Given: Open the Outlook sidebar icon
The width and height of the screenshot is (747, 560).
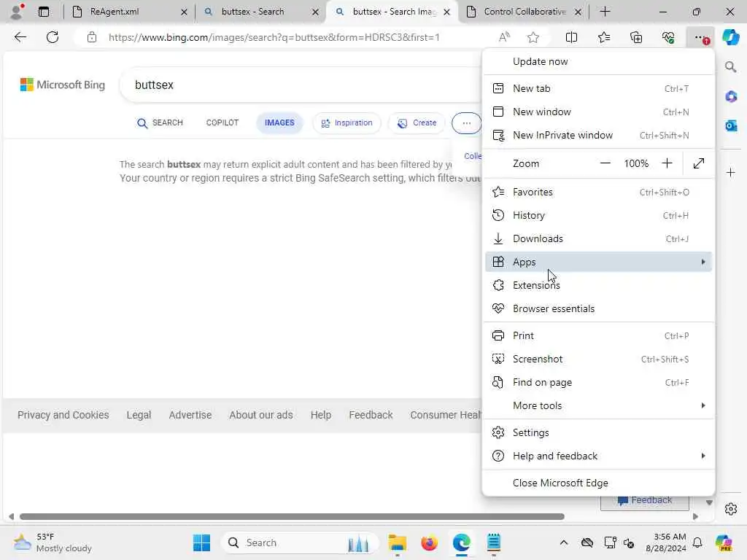Looking at the screenshot, I should pos(730,125).
